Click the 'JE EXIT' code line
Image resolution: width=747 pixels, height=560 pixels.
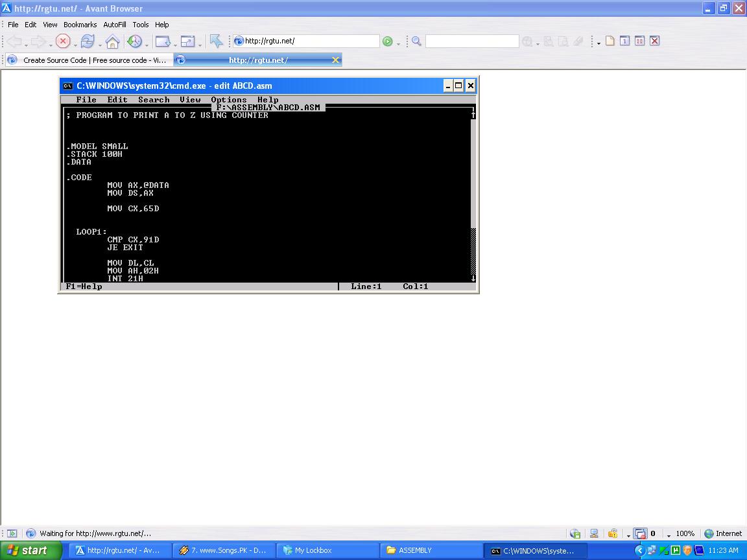click(x=124, y=248)
